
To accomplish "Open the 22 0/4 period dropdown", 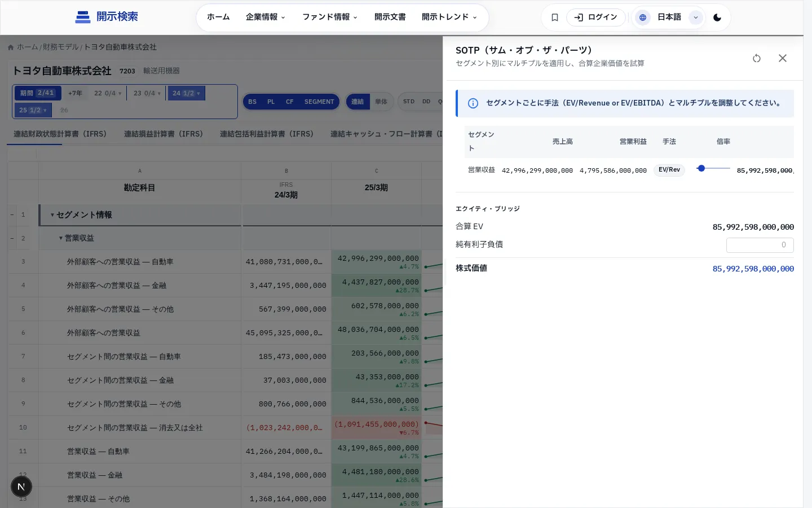I will pos(108,93).
